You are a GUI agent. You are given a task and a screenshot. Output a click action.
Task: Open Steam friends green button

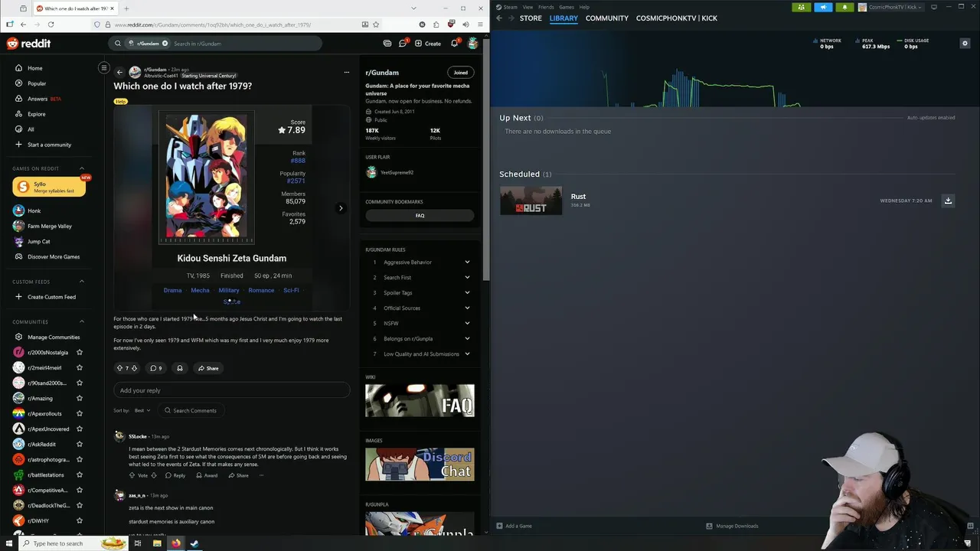coord(802,7)
